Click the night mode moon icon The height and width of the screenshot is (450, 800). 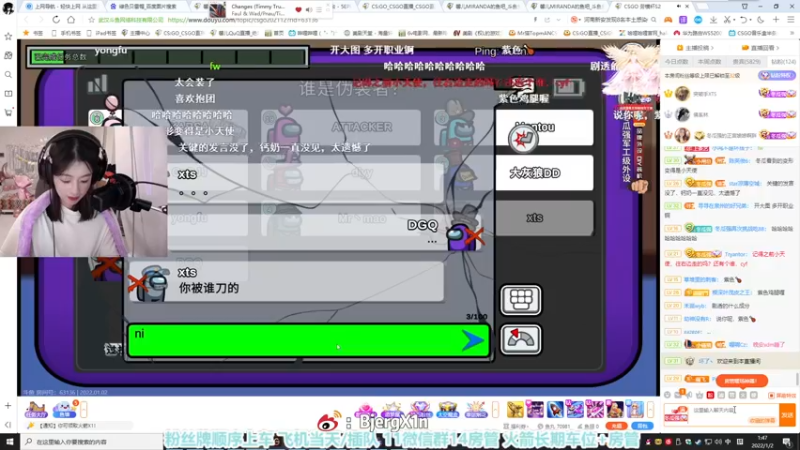coord(761,20)
